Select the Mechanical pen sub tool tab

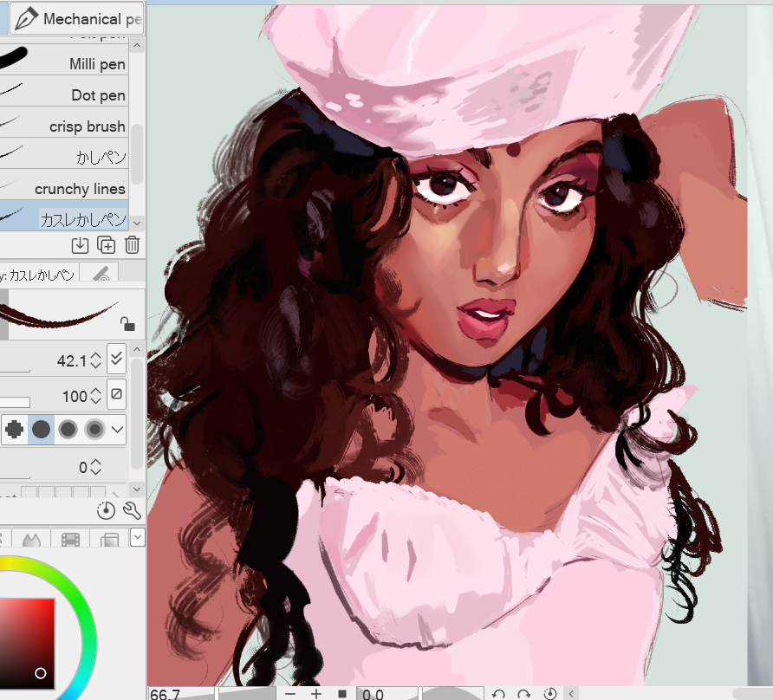(76, 18)
